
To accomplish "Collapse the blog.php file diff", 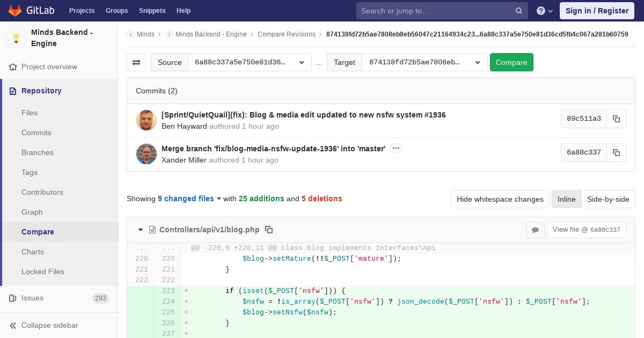I will coord(141,230).
